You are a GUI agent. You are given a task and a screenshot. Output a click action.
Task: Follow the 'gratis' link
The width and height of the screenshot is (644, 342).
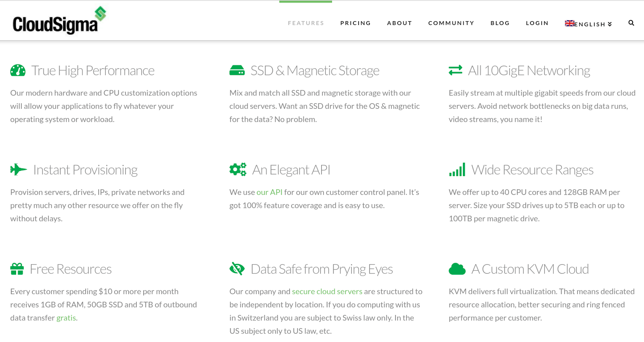point(66,318)
